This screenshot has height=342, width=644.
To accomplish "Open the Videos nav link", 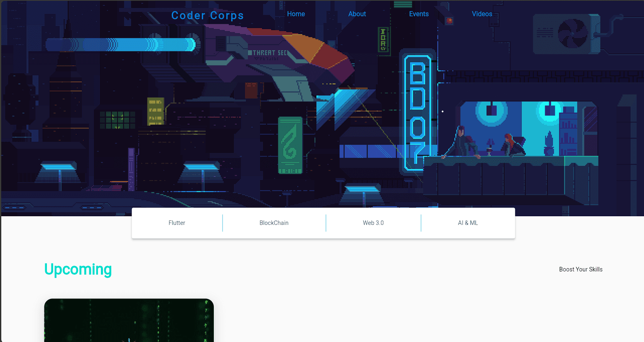I will pos(482,14).
